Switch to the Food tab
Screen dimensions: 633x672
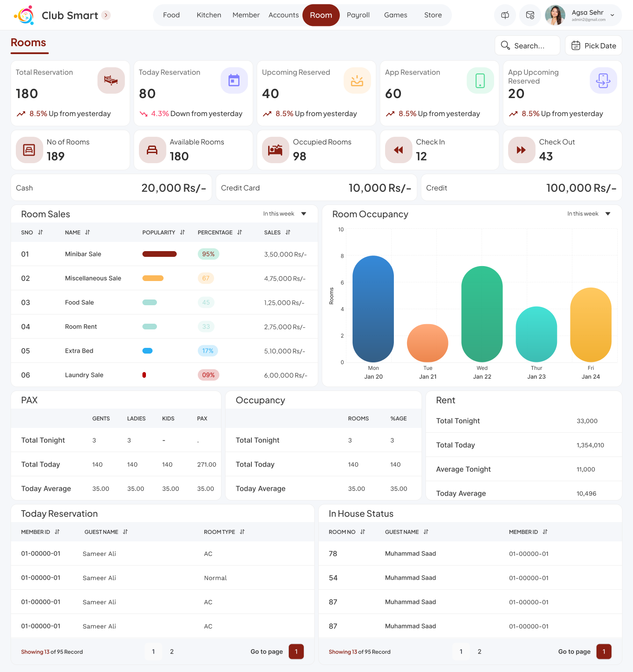pyautogui.click(x=171, y=15)
